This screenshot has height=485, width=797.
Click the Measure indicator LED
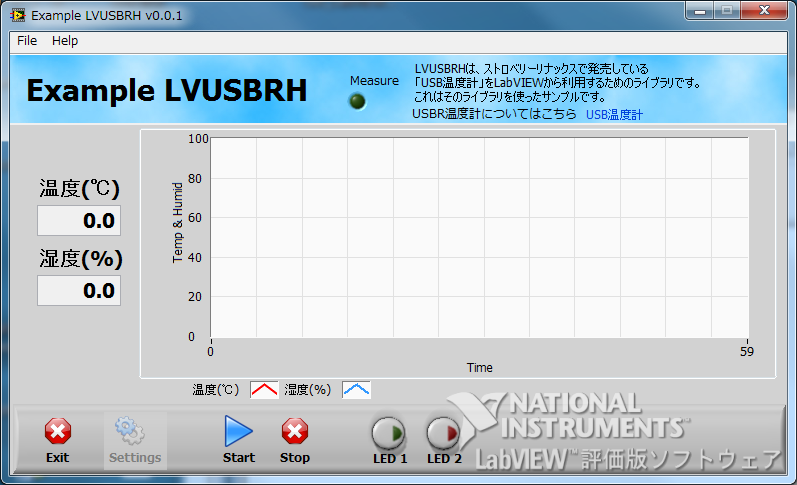[x=357, y=101]
